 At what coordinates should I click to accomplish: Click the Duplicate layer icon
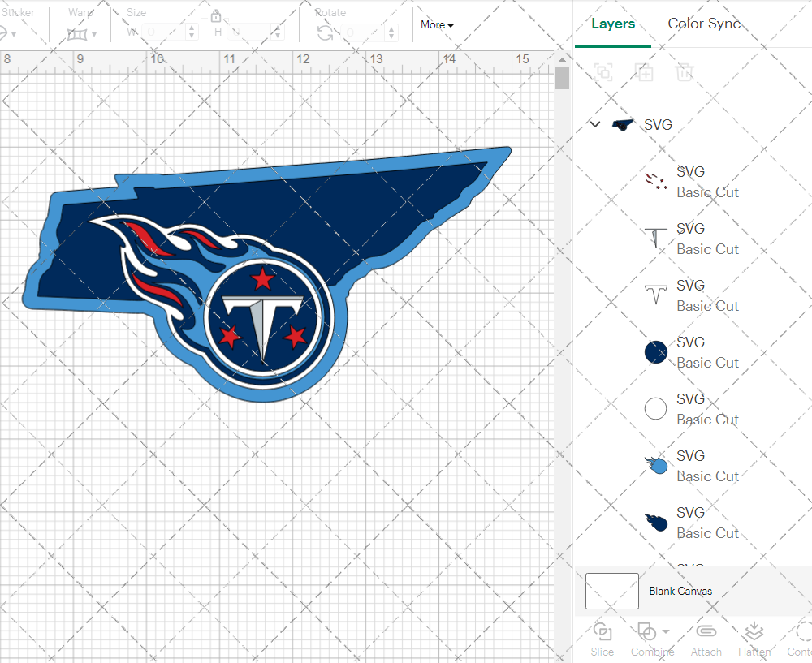(644, 72)
